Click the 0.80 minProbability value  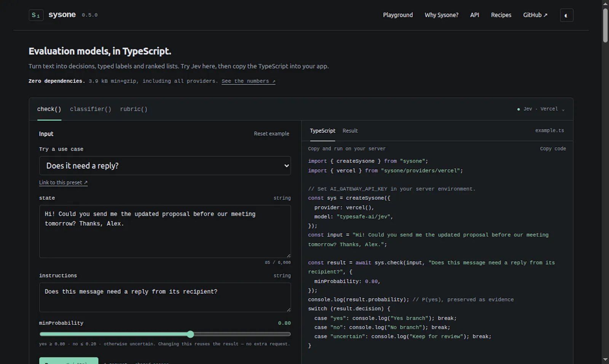pos(284,323)
